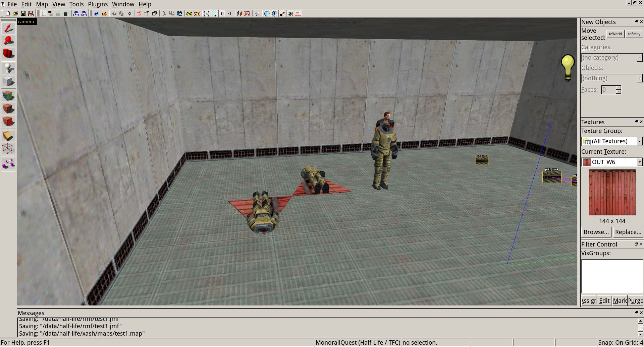This screenshot has width=644, height=347.
Task: Expand the Objects '(nothing)' dropdown
Action: [612, 78]
